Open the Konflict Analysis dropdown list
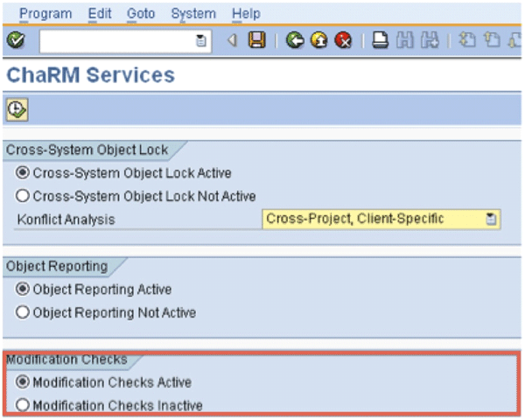Image resolution: width=525 pixels, height=420 pixels. (x=492, y=220)
